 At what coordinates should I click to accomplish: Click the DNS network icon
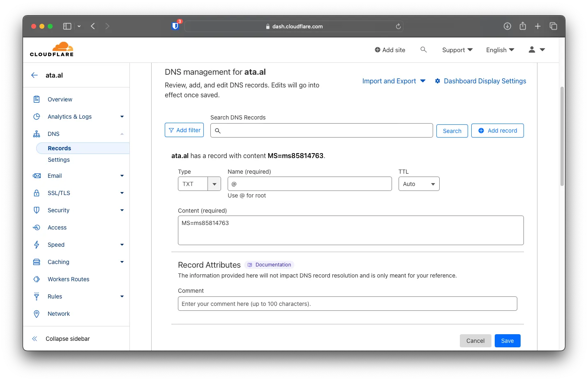coord(37,134)
